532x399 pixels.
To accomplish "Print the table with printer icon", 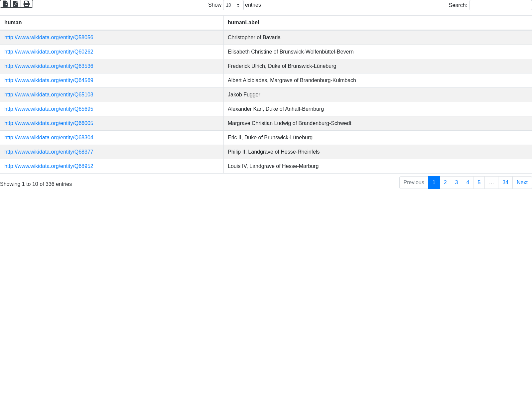I will tap(27, 4).
